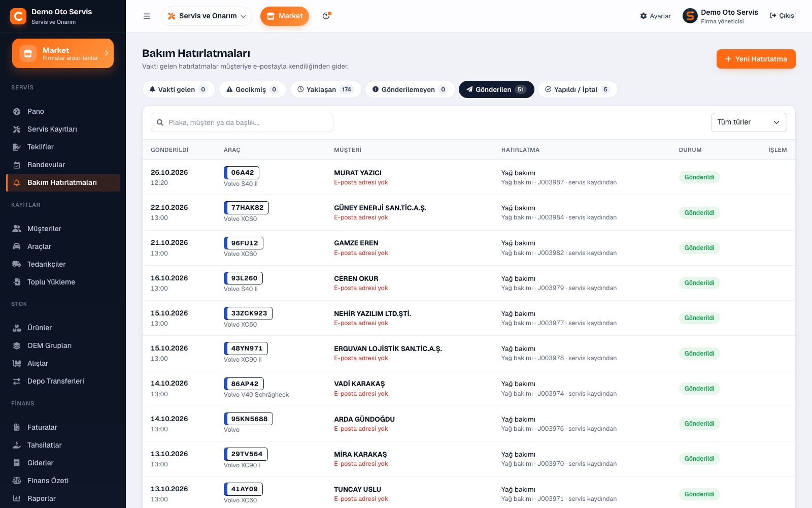The width and height of the screenshot is (812, 508).
Task: Click plate 06A42
Action: [x=242, y=172]
